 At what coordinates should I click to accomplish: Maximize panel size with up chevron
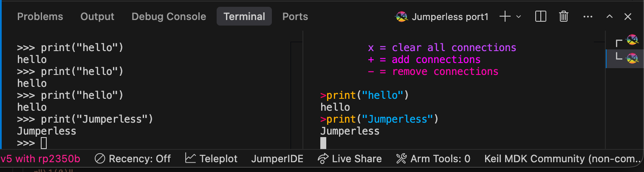tap(610, 17)
